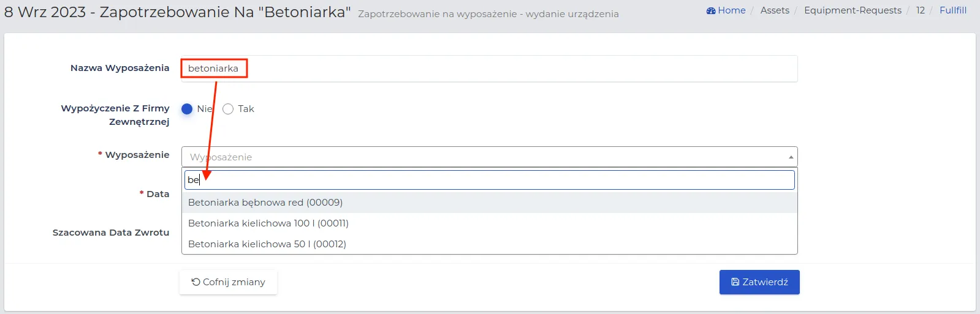Click the Home breadcrumb link text
Viewport: 980px width, 314px height.
(732, 10)
